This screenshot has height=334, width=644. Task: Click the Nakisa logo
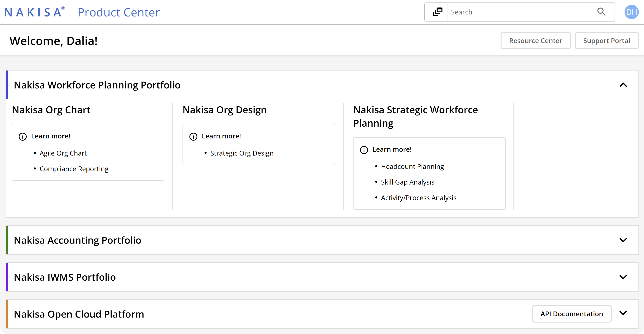[x=34, y=12]
